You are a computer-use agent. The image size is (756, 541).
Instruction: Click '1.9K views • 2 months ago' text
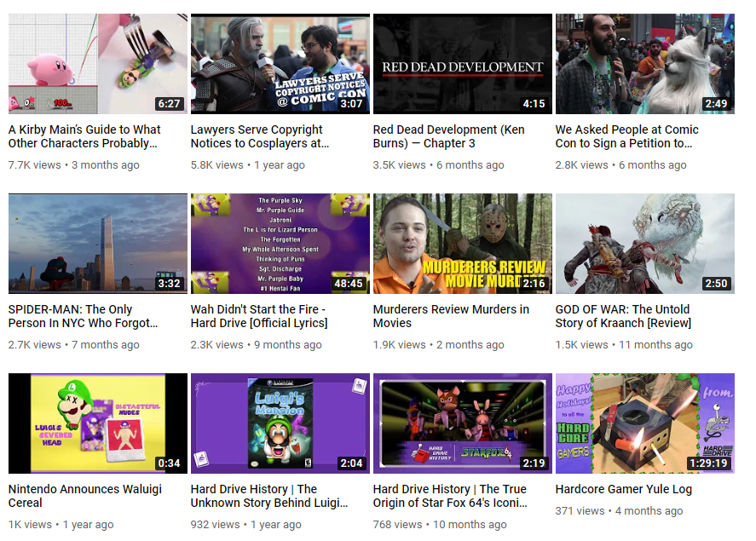438,344
